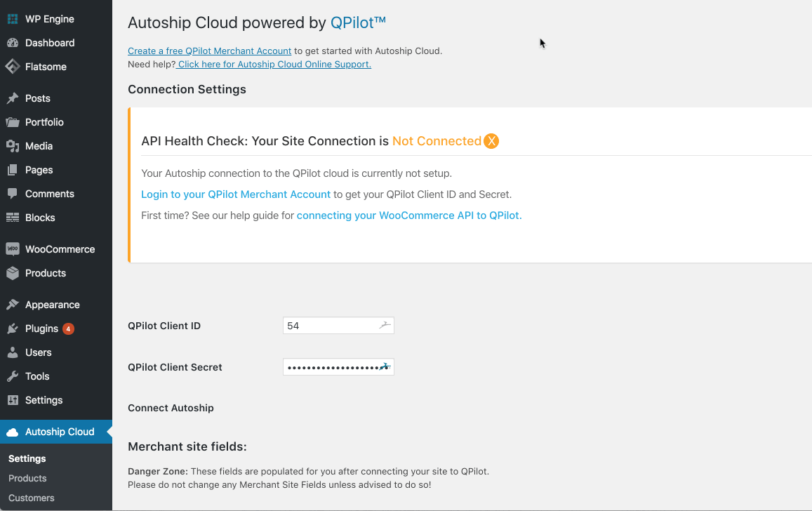This screenshot has height=511, width=812.
Task: Click the Dashboard gauge icon
Action: (13, 43)
